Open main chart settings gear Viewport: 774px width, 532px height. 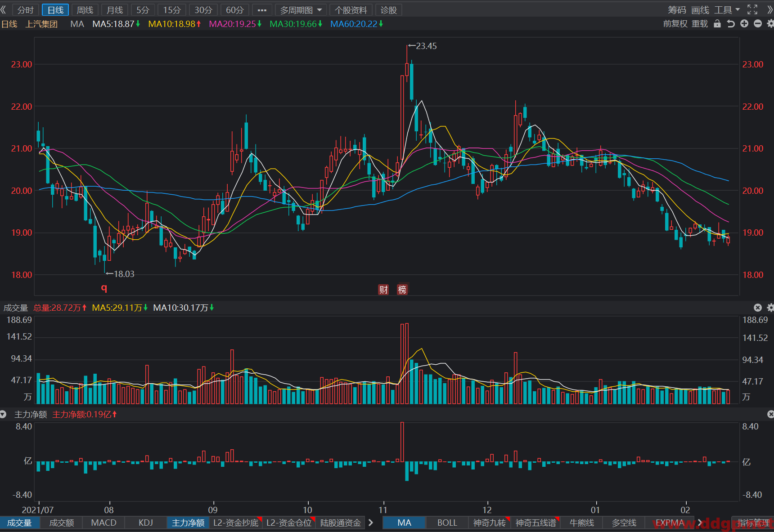click(770, 23)
